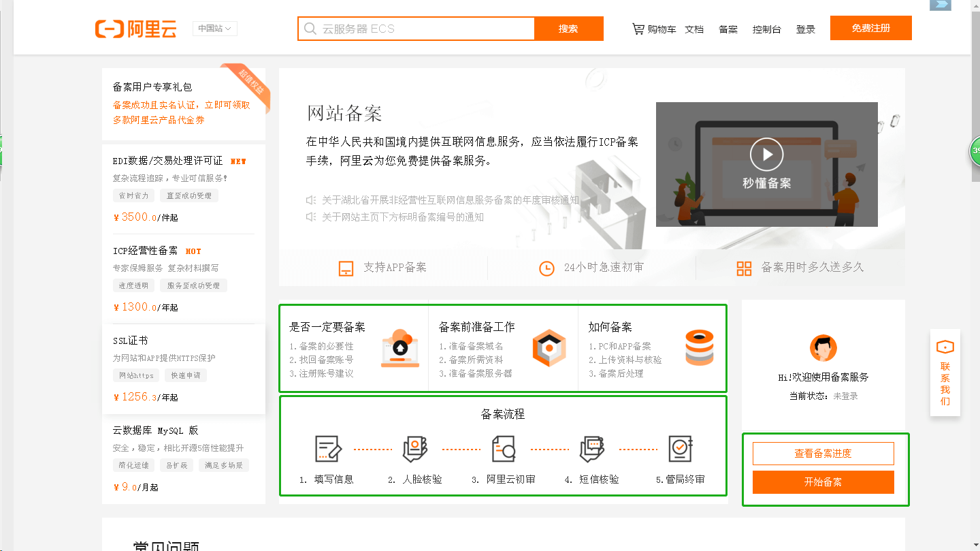
Task: Open 云数据库 MySQL 版 product
Action: coord(156,430)
